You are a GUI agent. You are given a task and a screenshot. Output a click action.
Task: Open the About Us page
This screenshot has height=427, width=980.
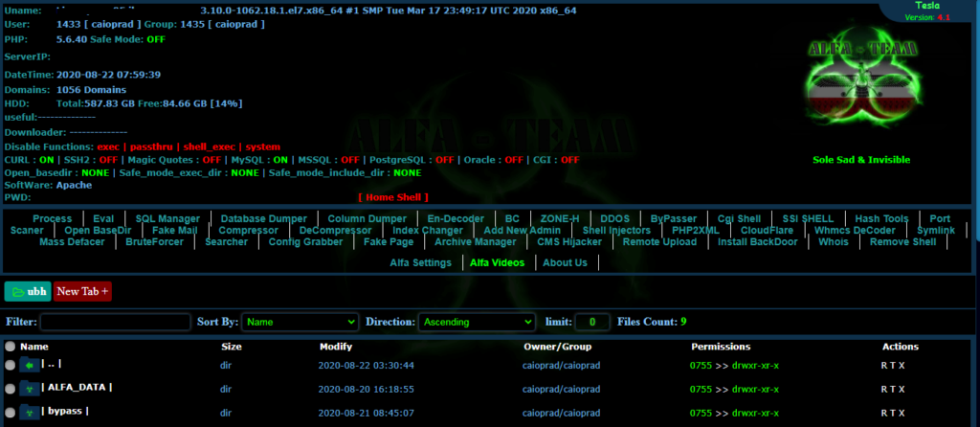coord(565,262)
